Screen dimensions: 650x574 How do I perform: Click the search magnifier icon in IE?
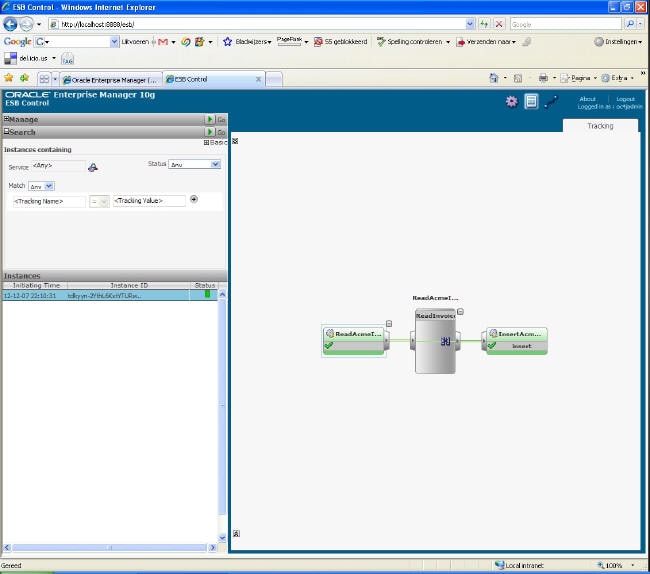[631, 24]
